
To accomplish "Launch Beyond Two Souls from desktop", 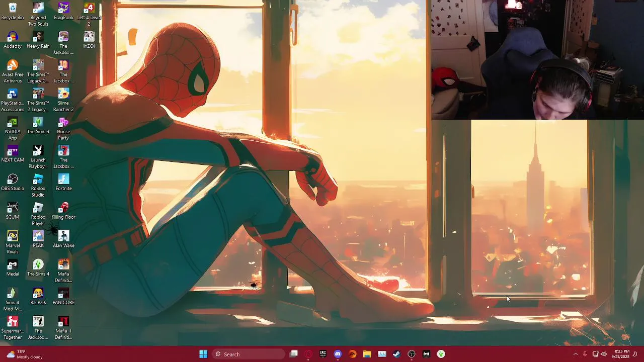I will [x=38, y=14].
